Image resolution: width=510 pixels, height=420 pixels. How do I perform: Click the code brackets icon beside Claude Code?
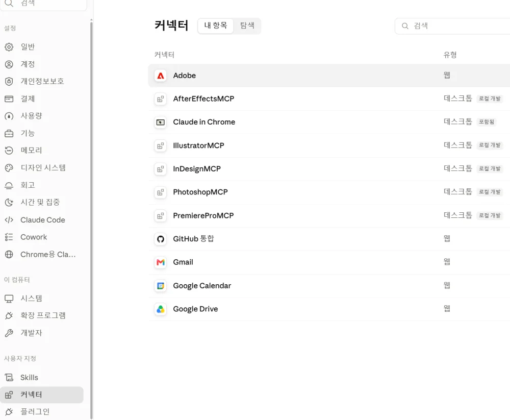click(9, 220)
